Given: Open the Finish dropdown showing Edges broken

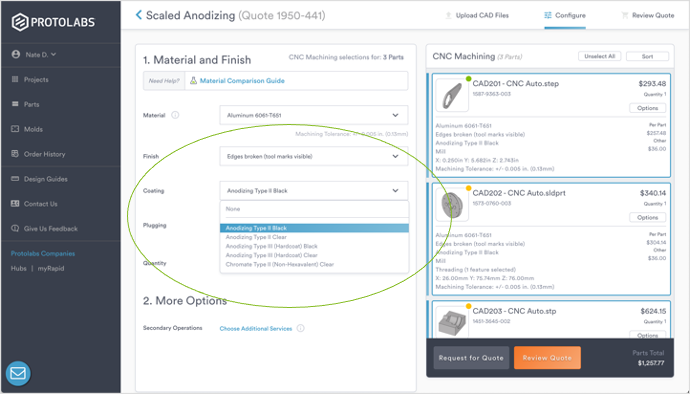Looking at the screenshot, I should click(314, 156).
